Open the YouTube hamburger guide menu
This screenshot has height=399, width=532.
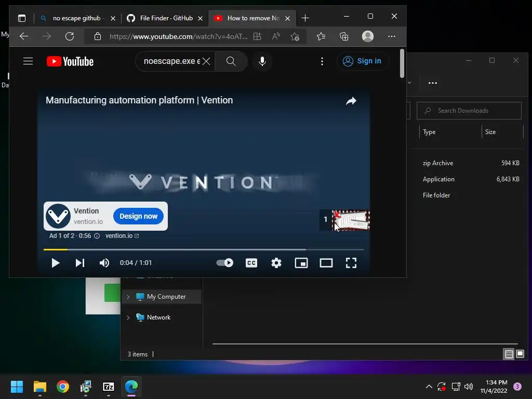pos(28,61)
